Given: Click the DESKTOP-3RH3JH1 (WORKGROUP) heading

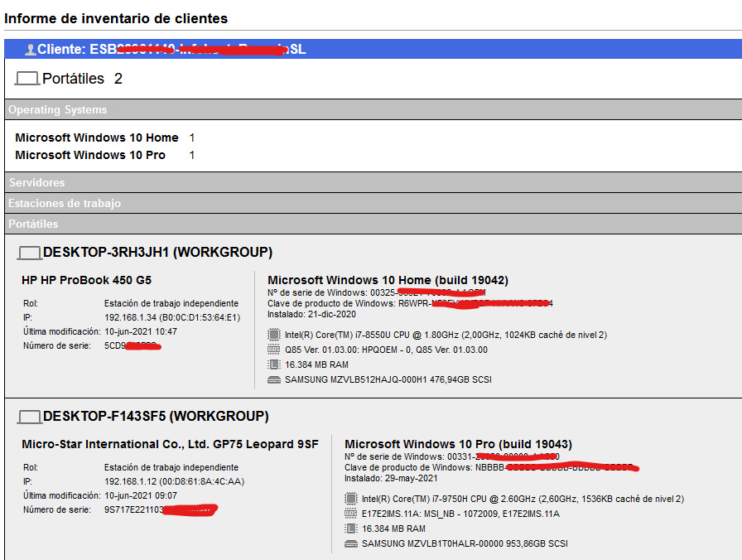Looking at the screenshot, I should point(157,253).
